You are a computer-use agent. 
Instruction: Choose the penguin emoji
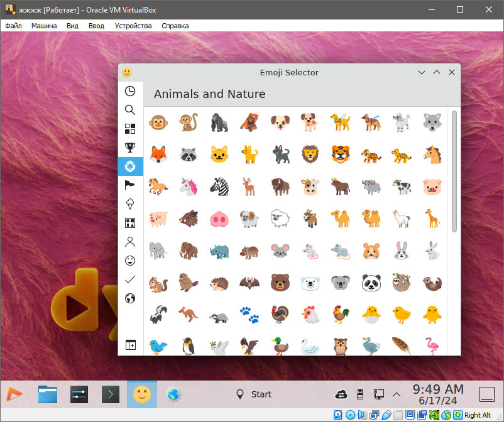[x=189, y=346]
